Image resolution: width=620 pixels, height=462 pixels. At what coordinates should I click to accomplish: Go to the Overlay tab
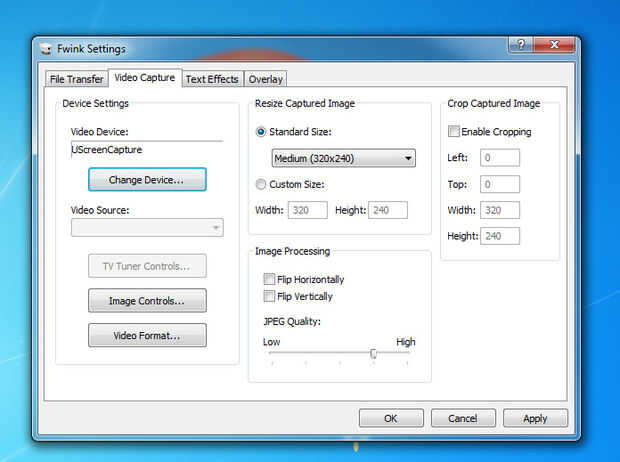tap(265, 79)
